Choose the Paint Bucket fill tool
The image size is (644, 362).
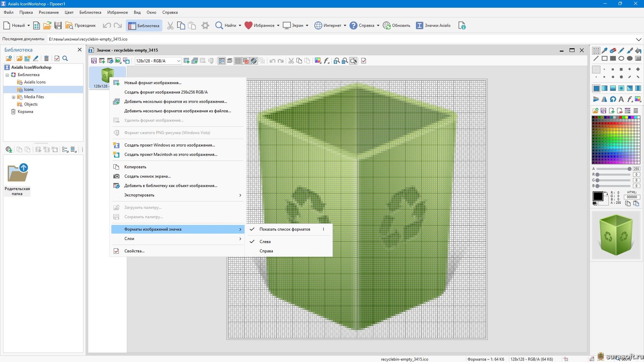pyautogui.click(x=638, y=50)
